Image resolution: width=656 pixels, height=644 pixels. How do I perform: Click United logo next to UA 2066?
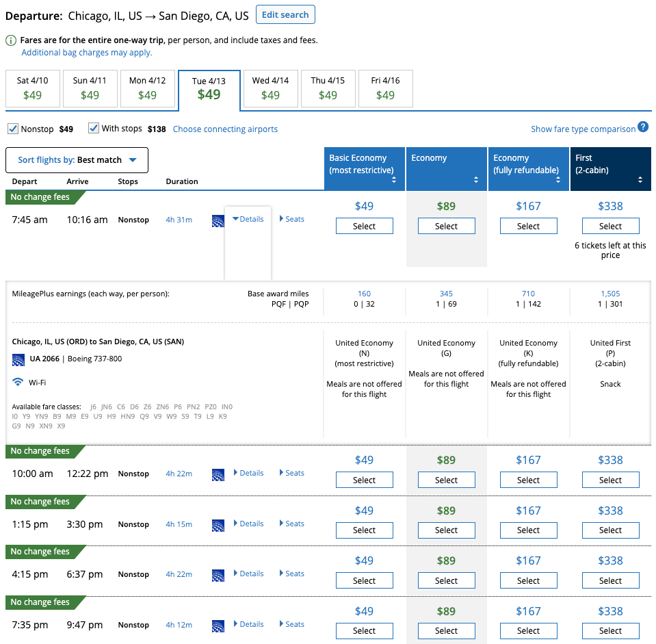[x=18, y=359]
